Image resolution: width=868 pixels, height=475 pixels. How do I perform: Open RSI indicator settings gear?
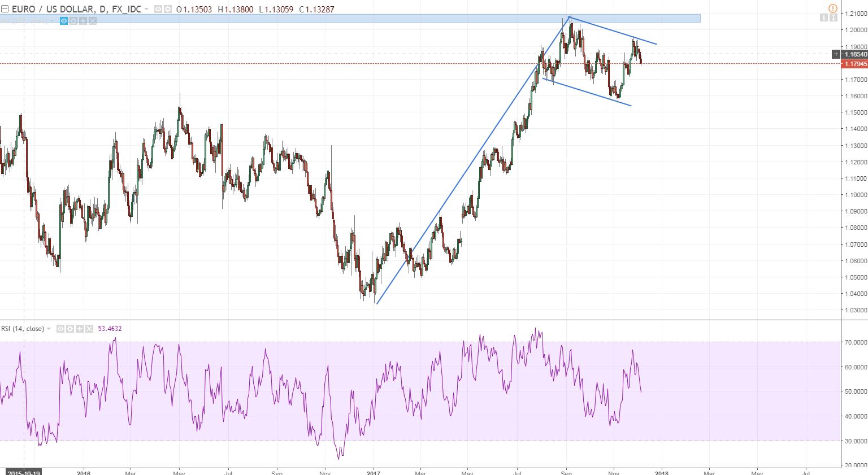click(70, 329)
